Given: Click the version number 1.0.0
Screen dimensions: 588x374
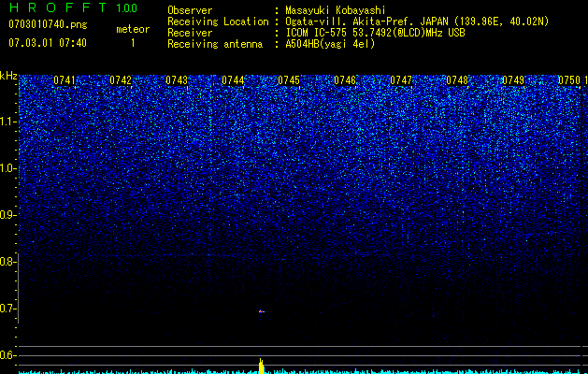Looking at the screenshot, I should point(127,8).
